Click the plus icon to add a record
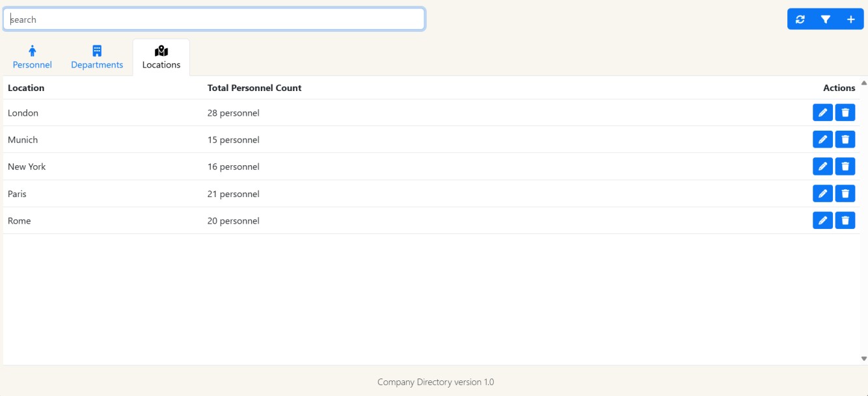 [850, 20]
